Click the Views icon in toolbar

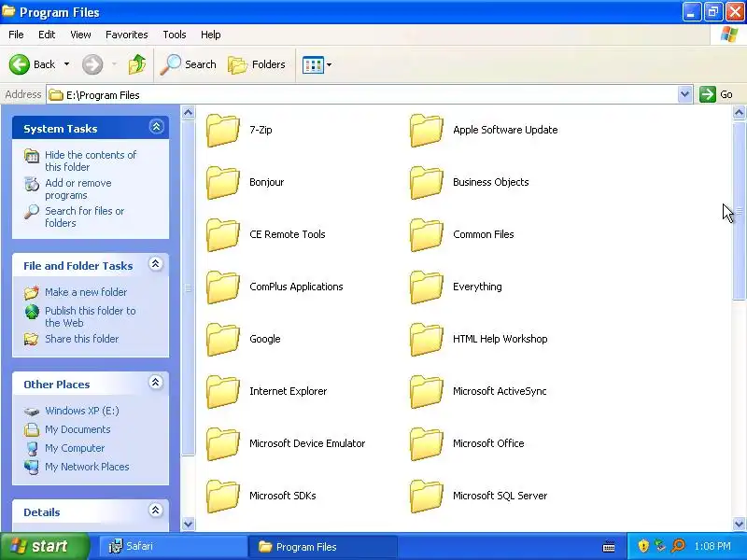[313, 64]
